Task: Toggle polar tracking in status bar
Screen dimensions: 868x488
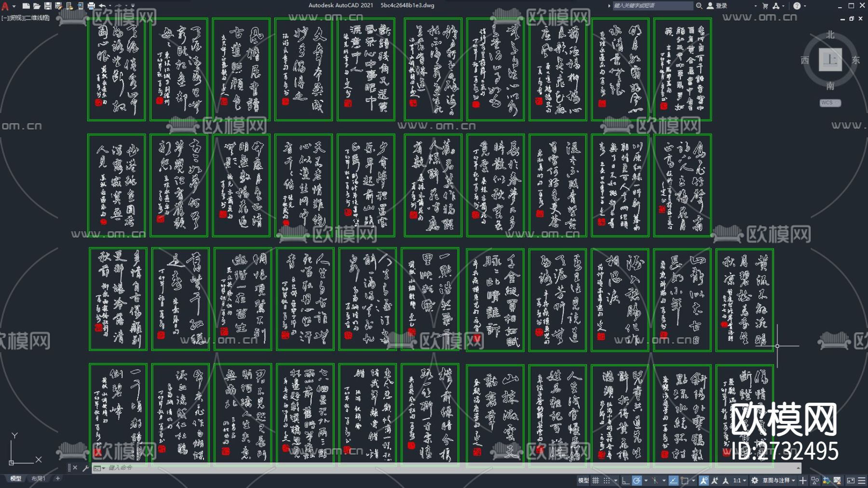Action: click(x=637, y=480)
